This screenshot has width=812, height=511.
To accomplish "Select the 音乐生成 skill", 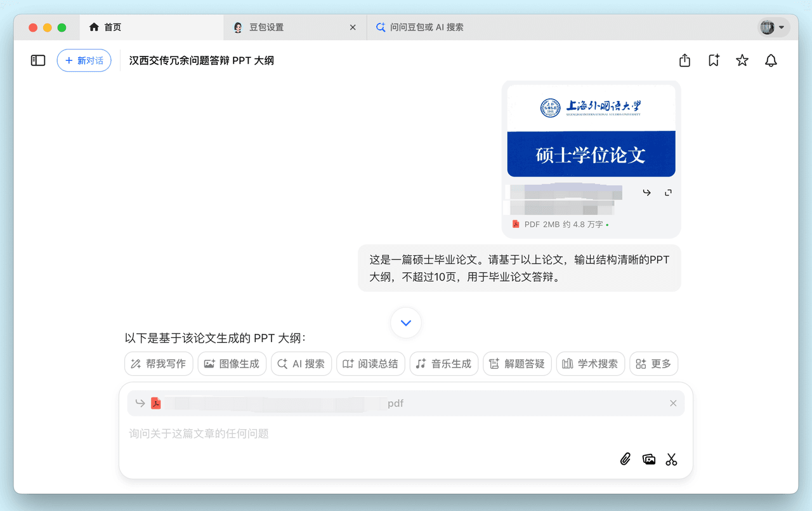I will (x=444, y=364).
